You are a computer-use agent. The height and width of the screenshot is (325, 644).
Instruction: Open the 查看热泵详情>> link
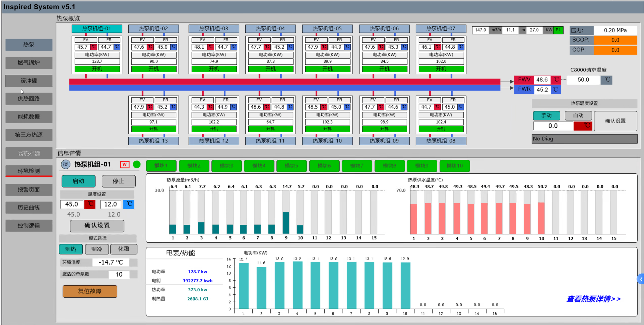pyautogui.click(x=593, y=299)
